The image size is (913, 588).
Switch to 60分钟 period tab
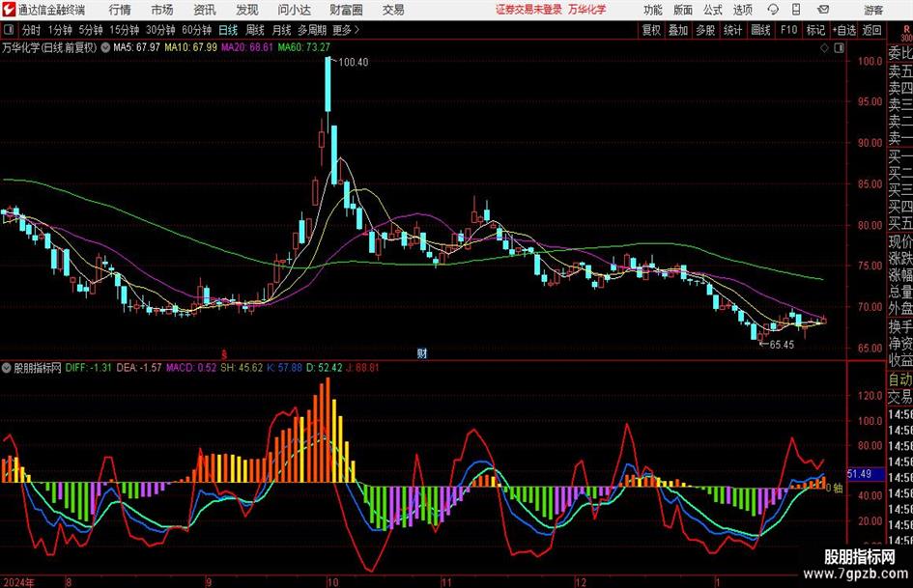[x=197, y=30]
